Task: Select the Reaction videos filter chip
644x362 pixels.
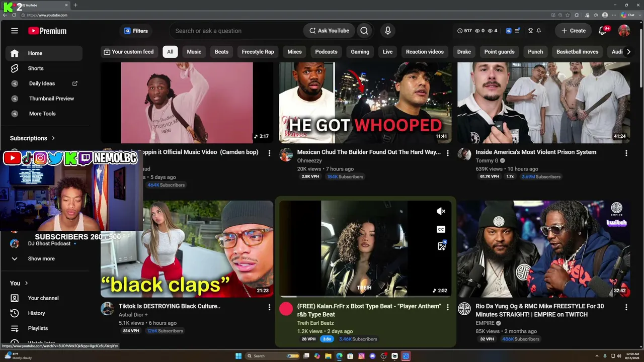Action: click(x=425, y=52)
